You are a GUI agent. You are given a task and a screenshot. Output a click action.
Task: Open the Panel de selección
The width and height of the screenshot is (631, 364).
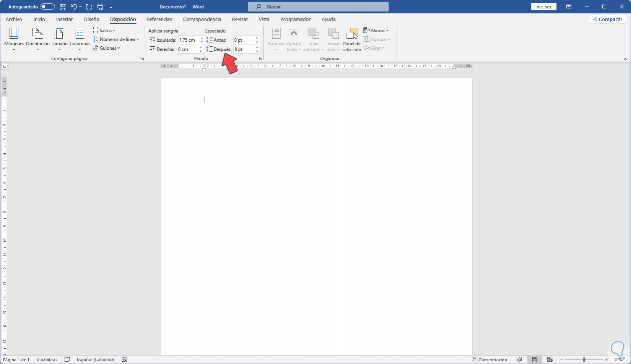[x=352, y=39]
